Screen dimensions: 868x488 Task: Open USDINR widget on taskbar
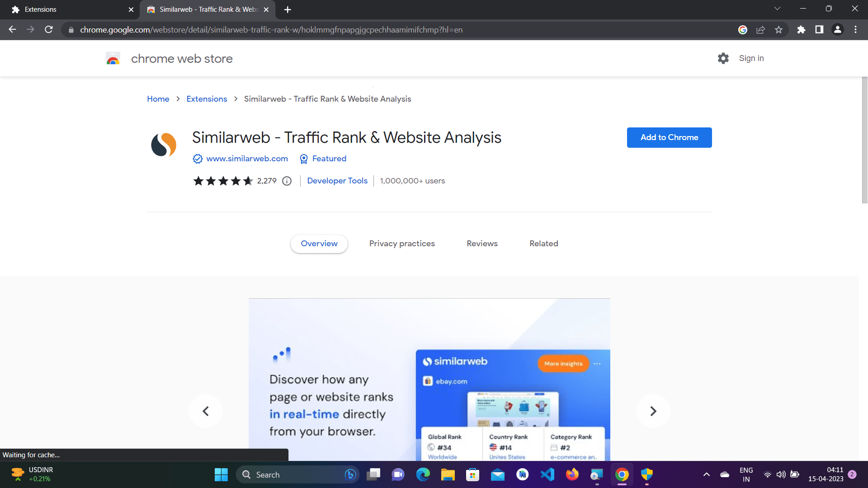pos(32,474)
